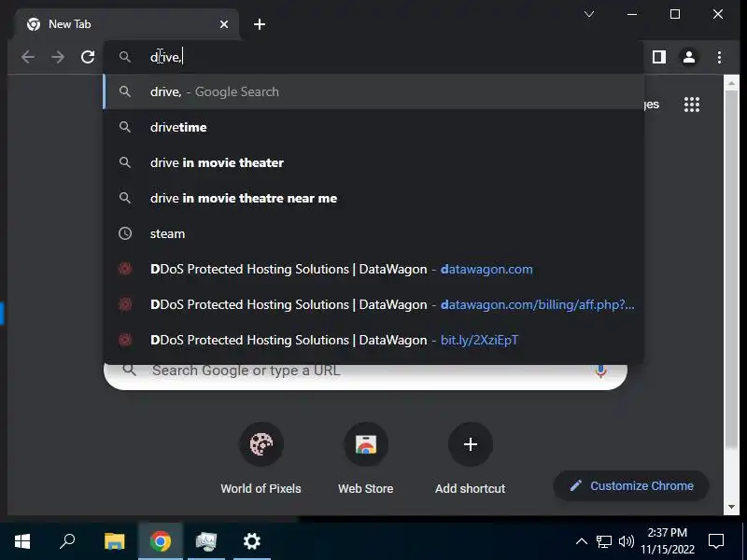Viewport: 747px width, 560px height.
Task: Open File Explorer from the taskbar
Action: coord(114,541)
